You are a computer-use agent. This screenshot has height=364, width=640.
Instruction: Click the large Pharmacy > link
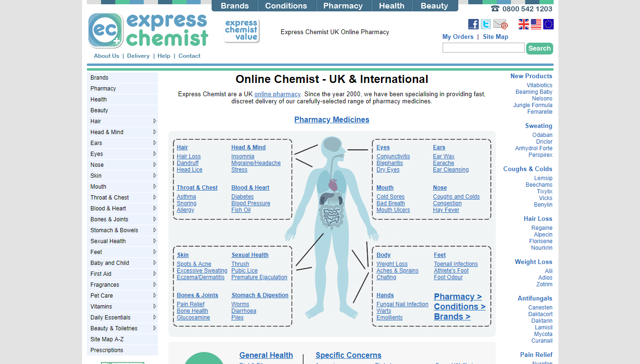point(458,297)
